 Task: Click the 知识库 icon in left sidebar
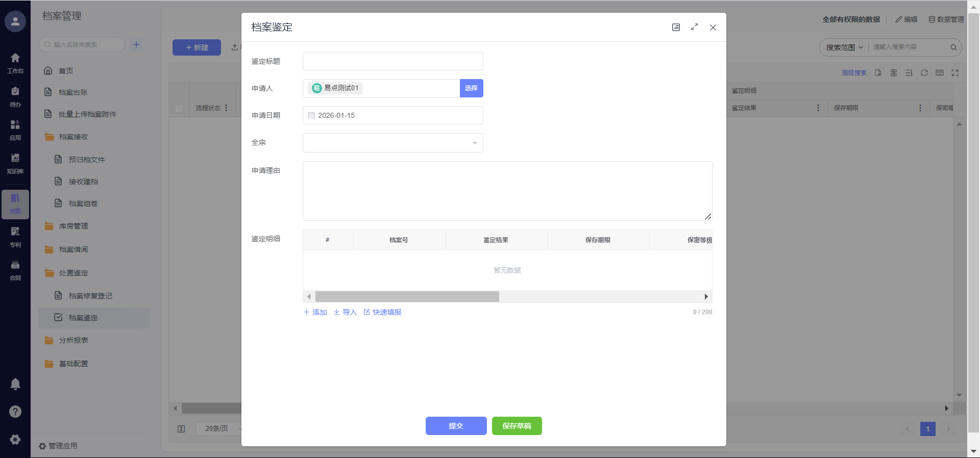coord(15,163)
